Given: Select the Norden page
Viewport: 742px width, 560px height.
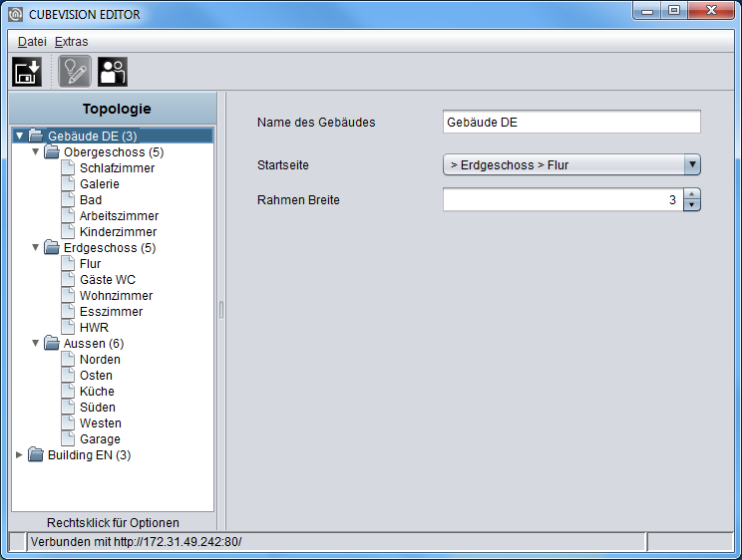Looking at the screenshot, I should click(100, 359).
